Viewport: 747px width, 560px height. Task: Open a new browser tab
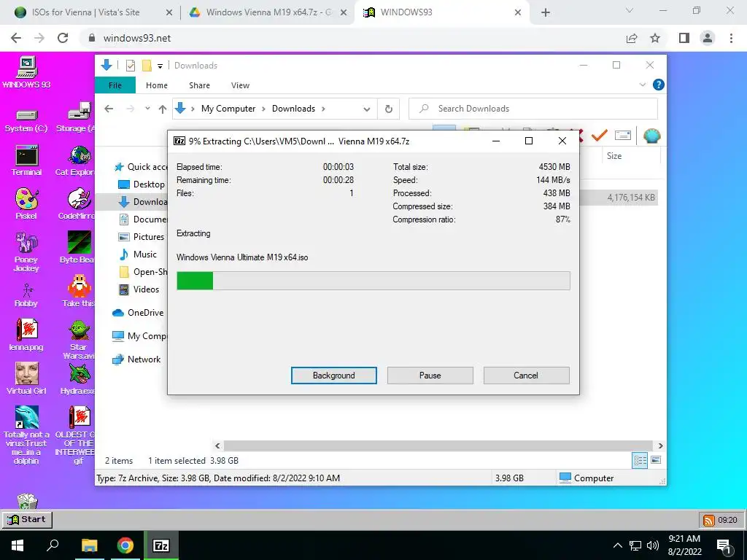tap(546, 12)
